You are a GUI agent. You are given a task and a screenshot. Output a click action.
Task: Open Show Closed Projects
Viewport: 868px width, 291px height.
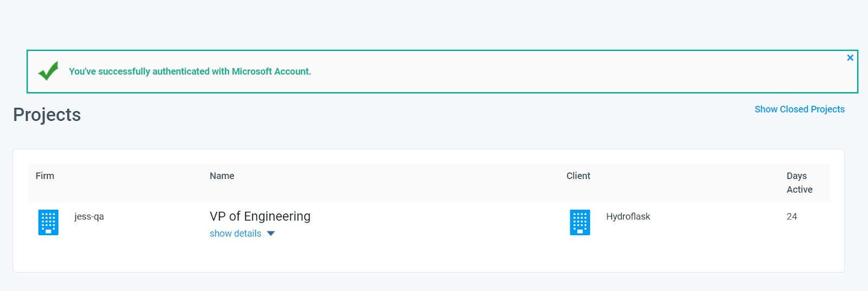point(800,109)
